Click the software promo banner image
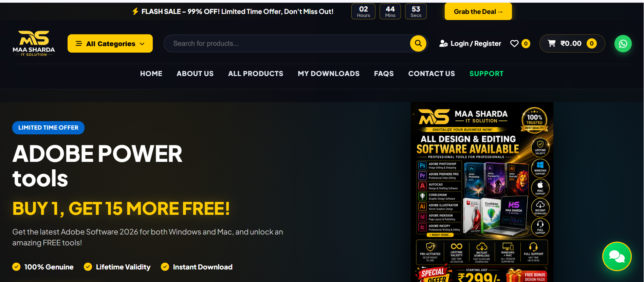Screen dimensions: 644x282 pyautogui.click(x=482, y=192)
